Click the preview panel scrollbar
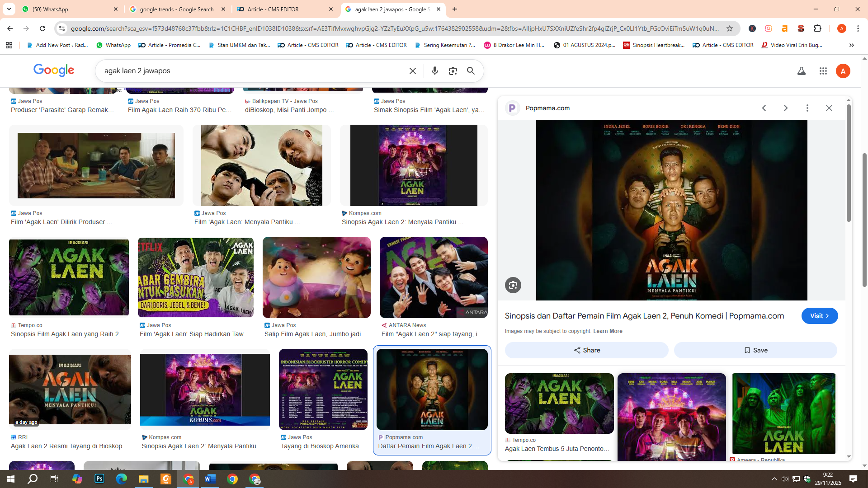The width and height of the screenshot is (868, 488). click(x=849, y=163)
